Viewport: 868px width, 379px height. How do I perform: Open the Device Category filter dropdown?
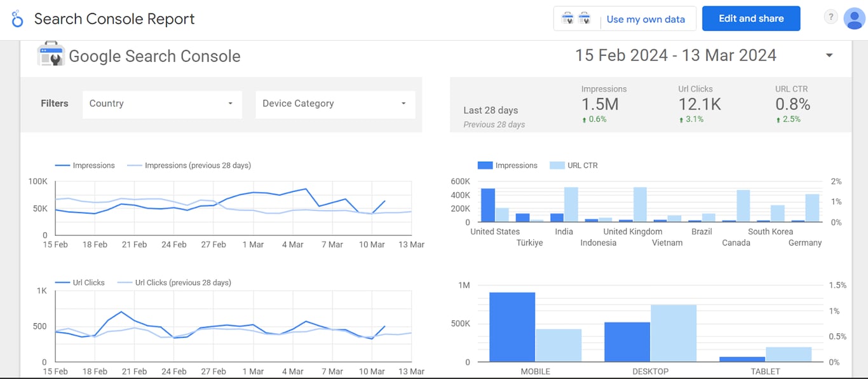tap(335, 104)
